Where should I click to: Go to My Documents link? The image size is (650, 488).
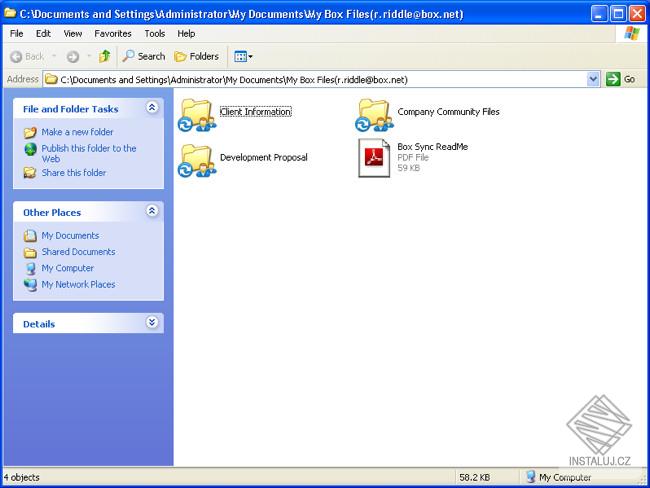[70, 236]
